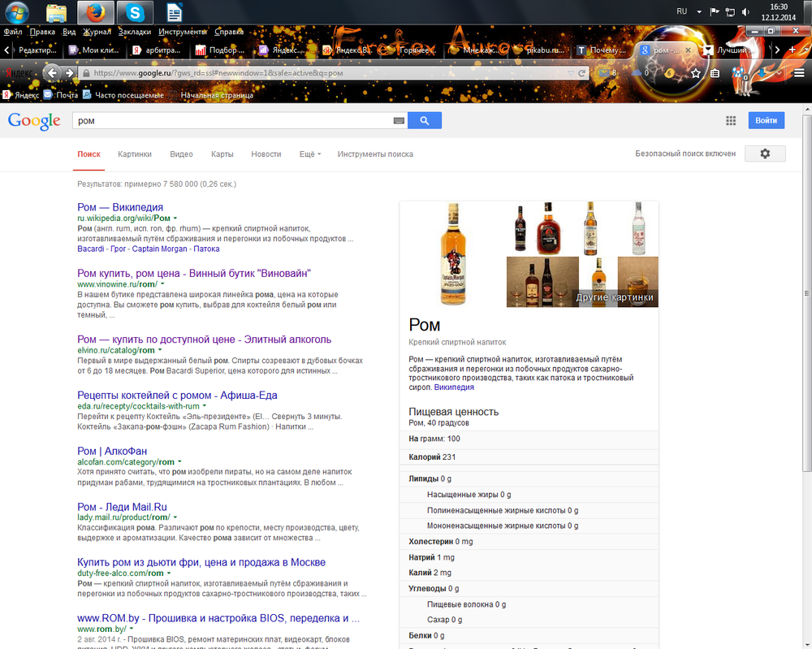Click the Firefox taskbar icon
The image size is (812, 649).
tap(95, 12)
